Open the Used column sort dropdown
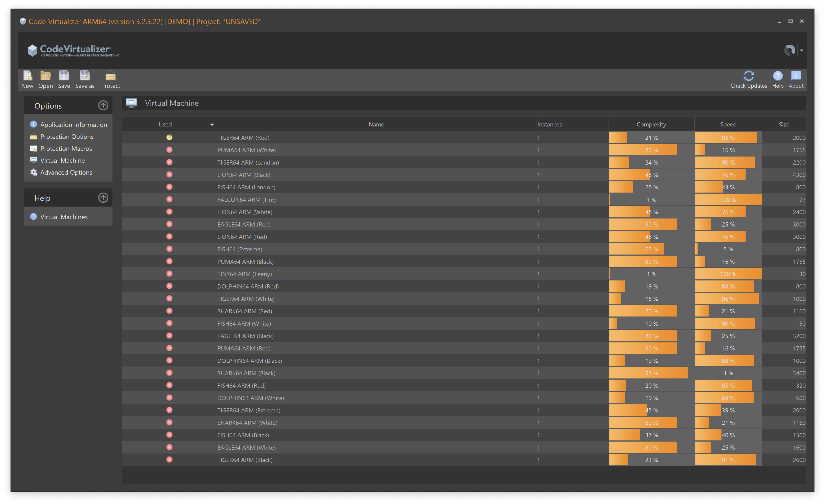The image size is (825, 504). tap(212, 125)
